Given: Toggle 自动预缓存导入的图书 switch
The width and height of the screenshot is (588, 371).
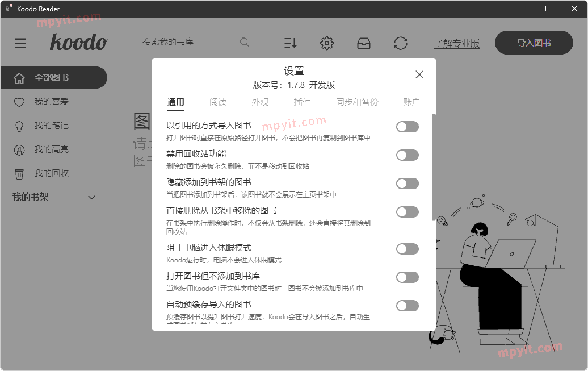Looking at the screenshot, I should (x=408, y=306).
